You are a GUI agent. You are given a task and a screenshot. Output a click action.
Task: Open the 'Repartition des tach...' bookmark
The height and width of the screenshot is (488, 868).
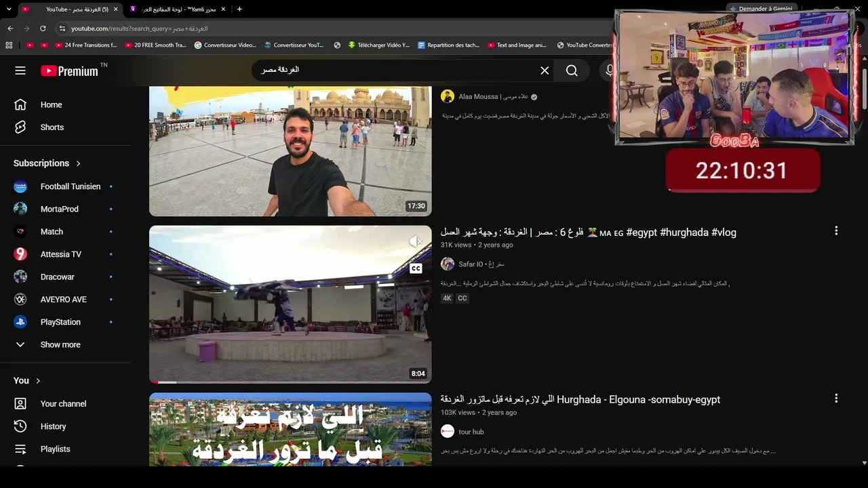[449, 45]
